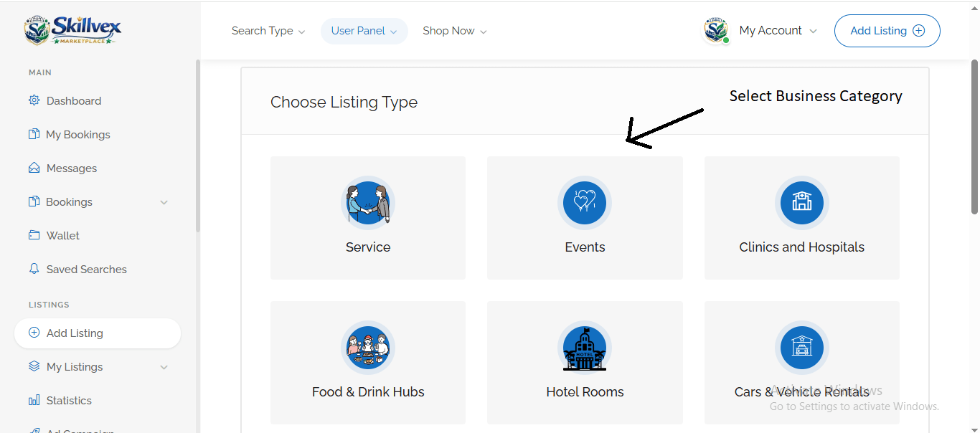Click the page vertical scrollbar
This screenshot has width=980, height=433.
974,136
